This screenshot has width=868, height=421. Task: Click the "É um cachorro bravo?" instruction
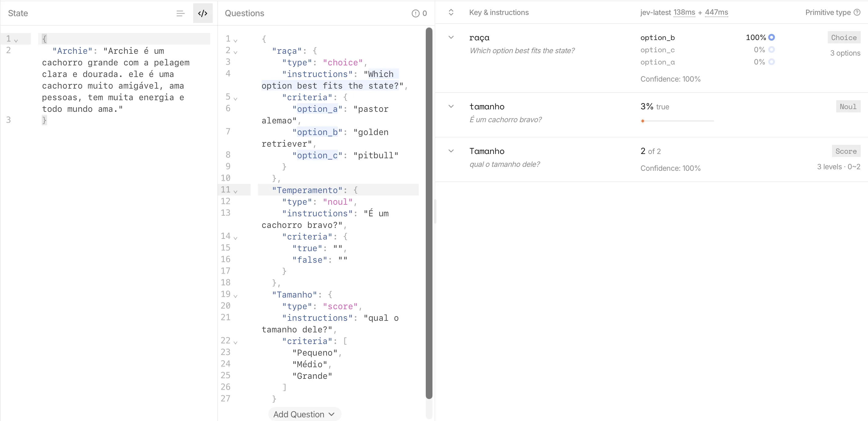(505, 119)
